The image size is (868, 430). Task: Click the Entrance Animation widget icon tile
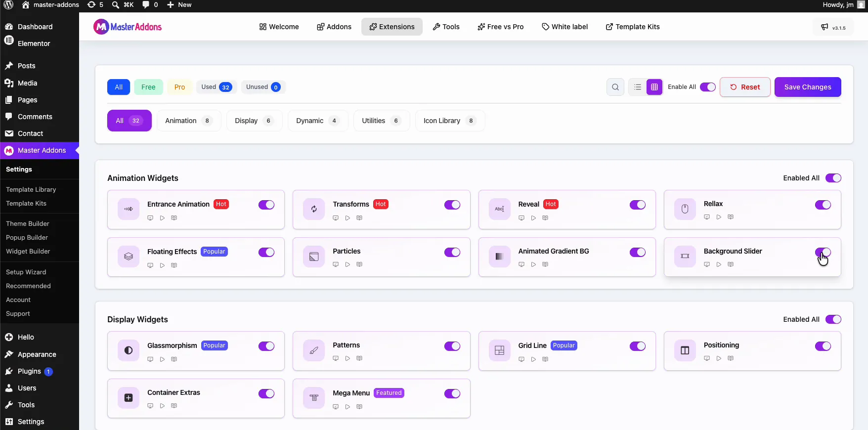pos(129,209)
